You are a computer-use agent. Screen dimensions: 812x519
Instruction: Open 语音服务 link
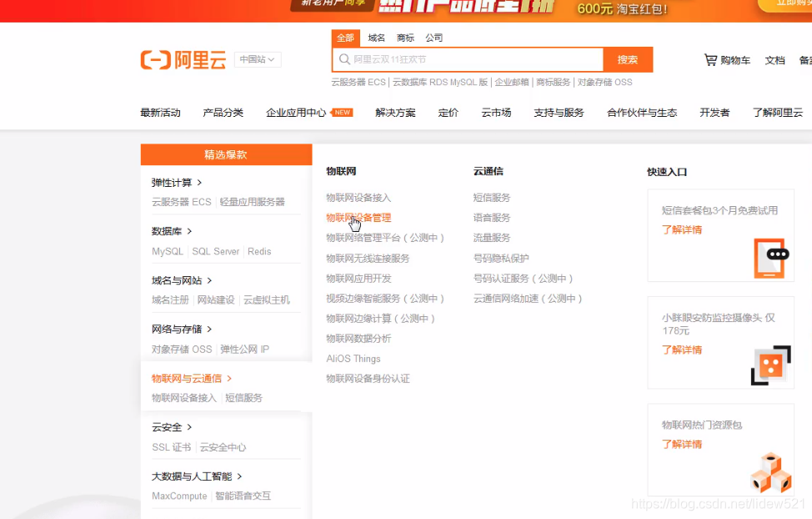tap(491, 218)
